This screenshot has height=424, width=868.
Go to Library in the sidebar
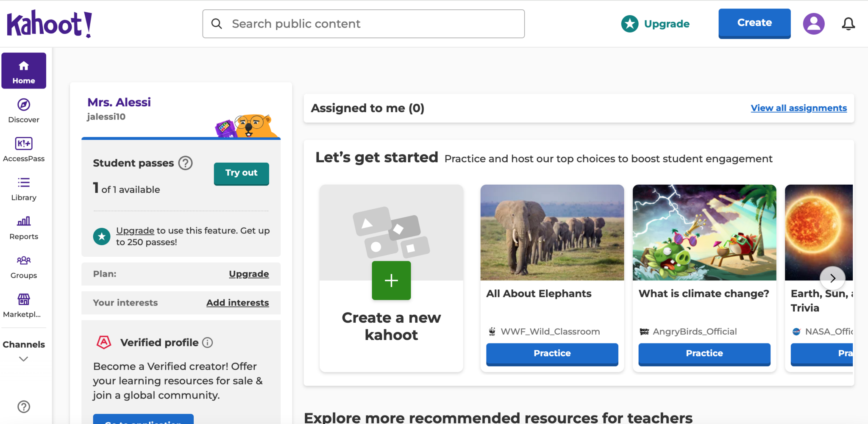24,188
